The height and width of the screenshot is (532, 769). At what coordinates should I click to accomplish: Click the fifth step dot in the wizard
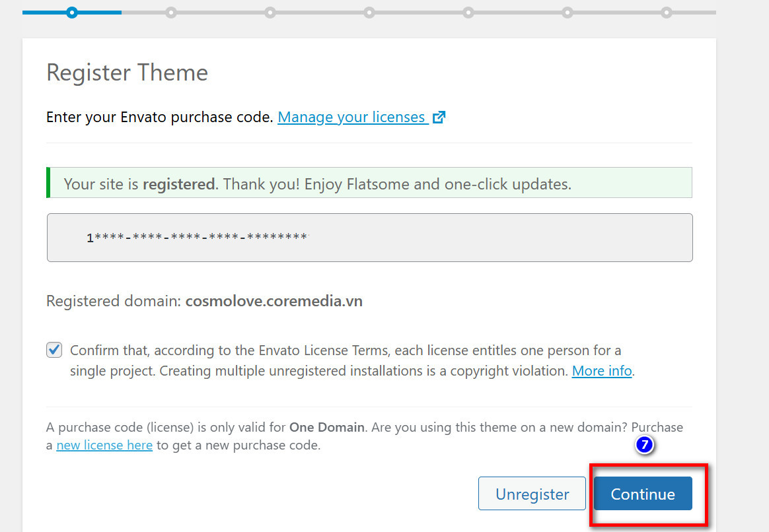468,12
